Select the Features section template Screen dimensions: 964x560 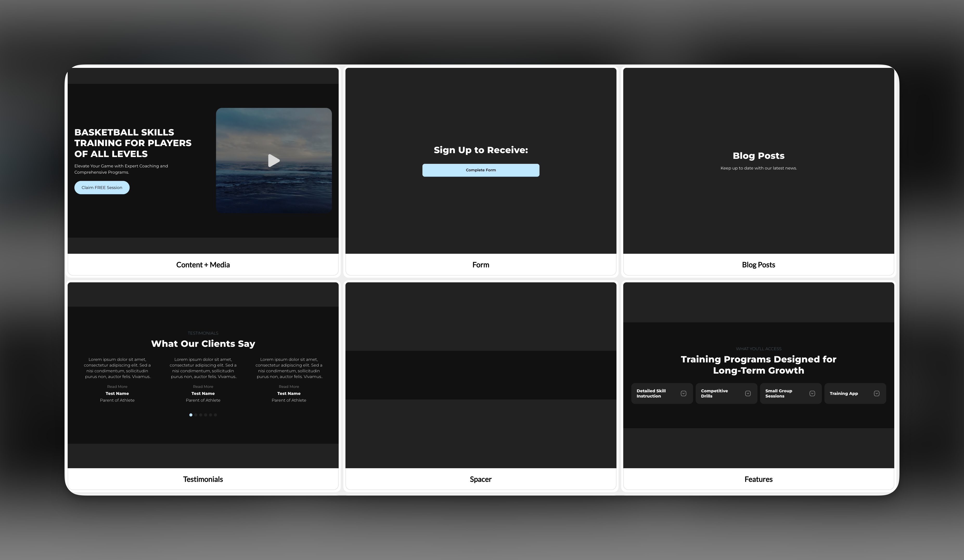pos(758,479)
